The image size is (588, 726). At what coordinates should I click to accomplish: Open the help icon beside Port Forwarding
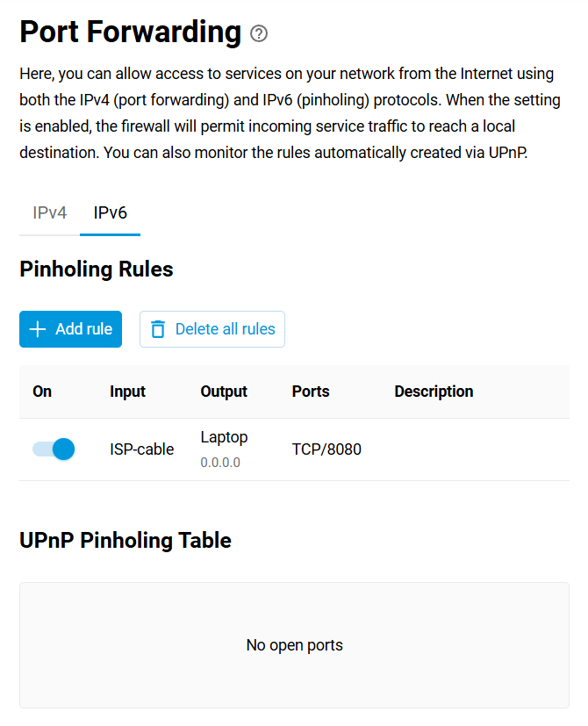click(x=259, y=34)
